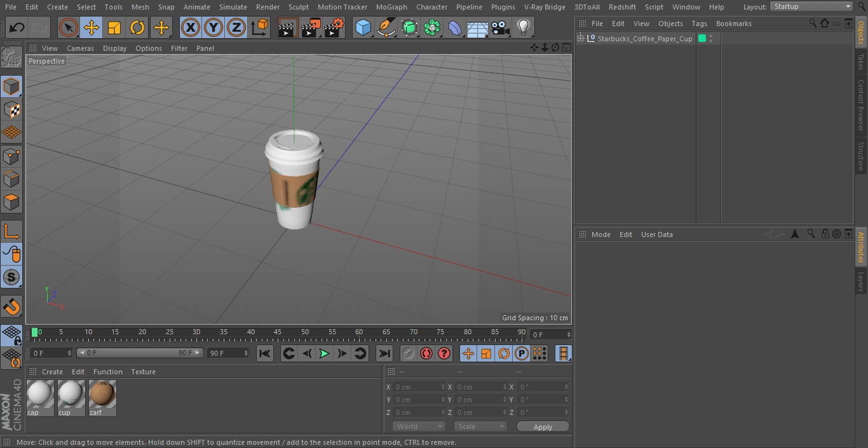Select the Live Selection tool
868x448 pixels.
(x=69, y=27)
